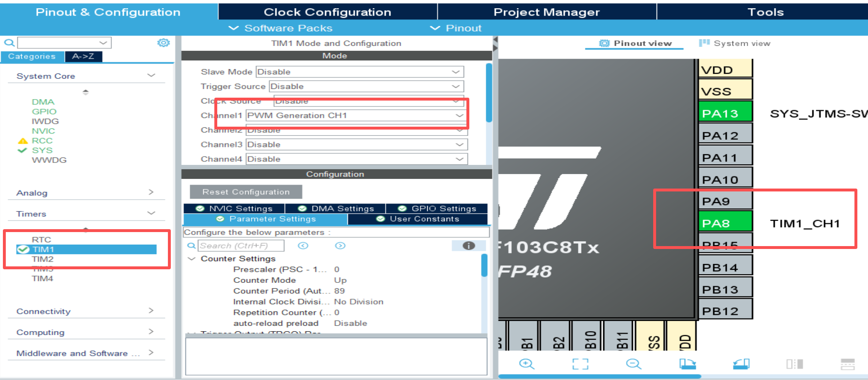Fit the chip view to the screen
868x380 pixels.
click(x=580, y=364)
